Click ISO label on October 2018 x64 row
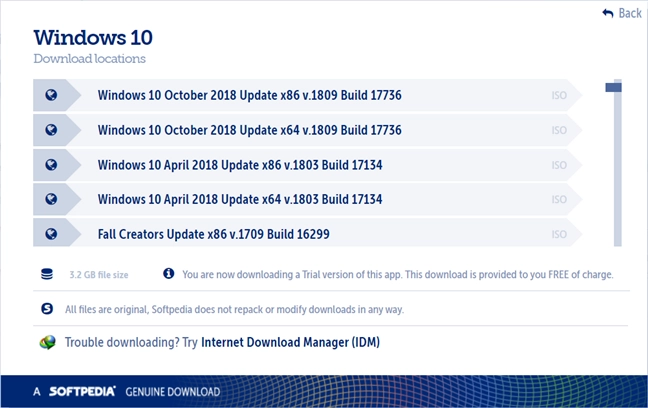This screenshot has height=408, width=648. [x=559, y=130]
